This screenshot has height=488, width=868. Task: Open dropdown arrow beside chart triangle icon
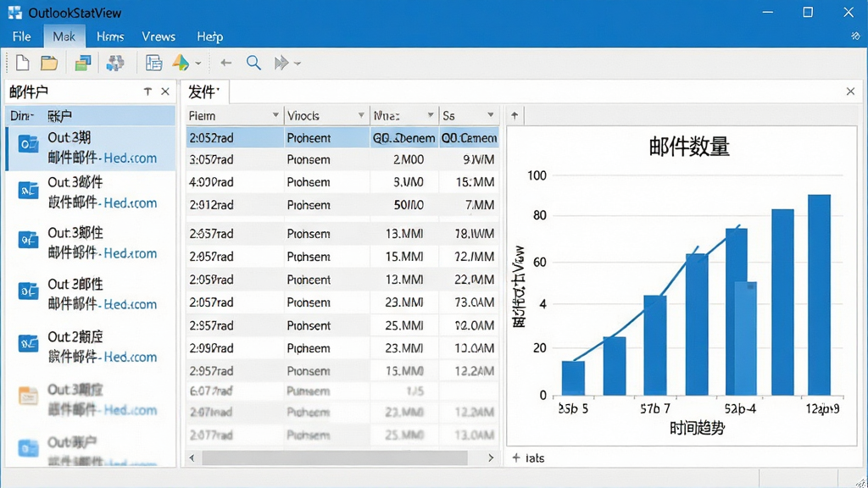pos(198,64)
